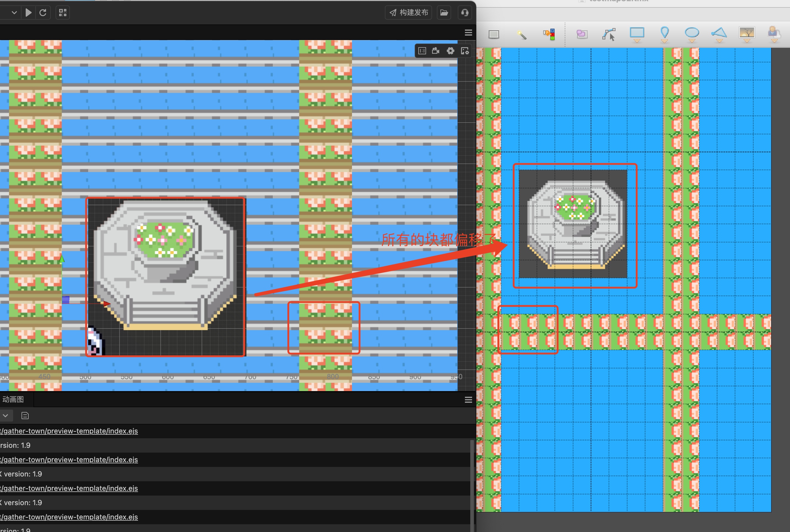Expand the console filter dropdown chevron
The width and height of the screenshot is (790, 532).
click(6, 416)
